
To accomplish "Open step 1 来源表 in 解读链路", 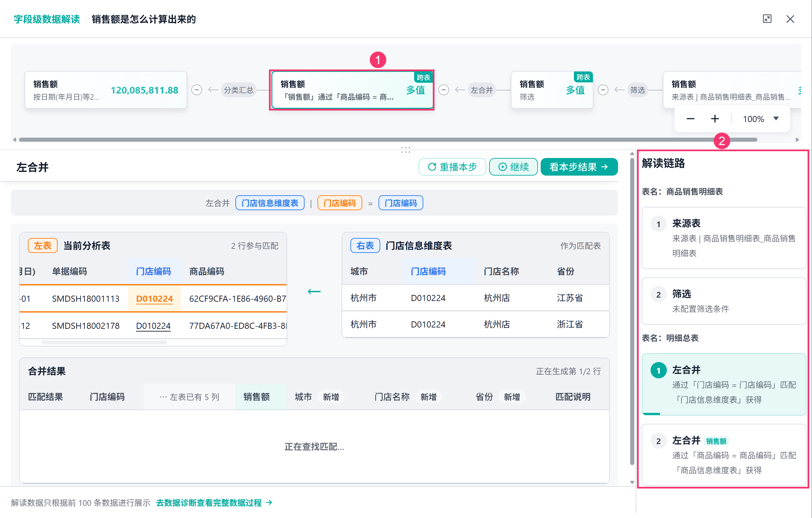I will coord(724,238).
